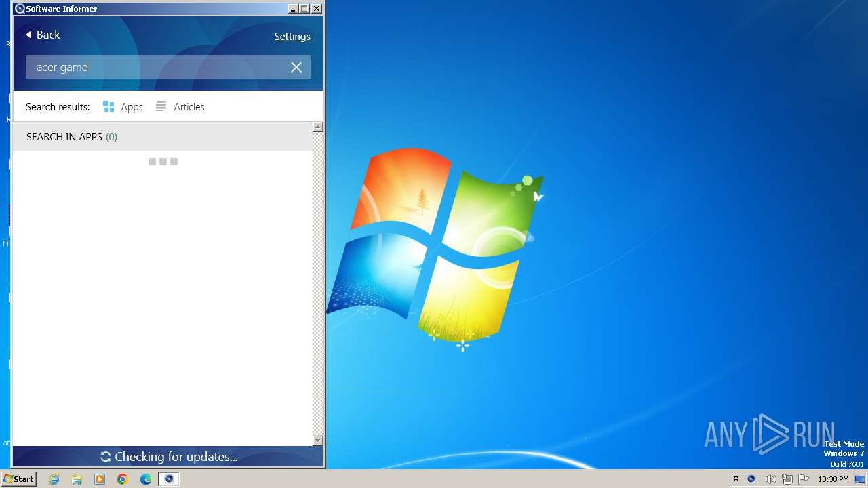Clear the search field with X icon
Image resolution: width=868 pixels, height=488 pixels.
click(296, 67)
